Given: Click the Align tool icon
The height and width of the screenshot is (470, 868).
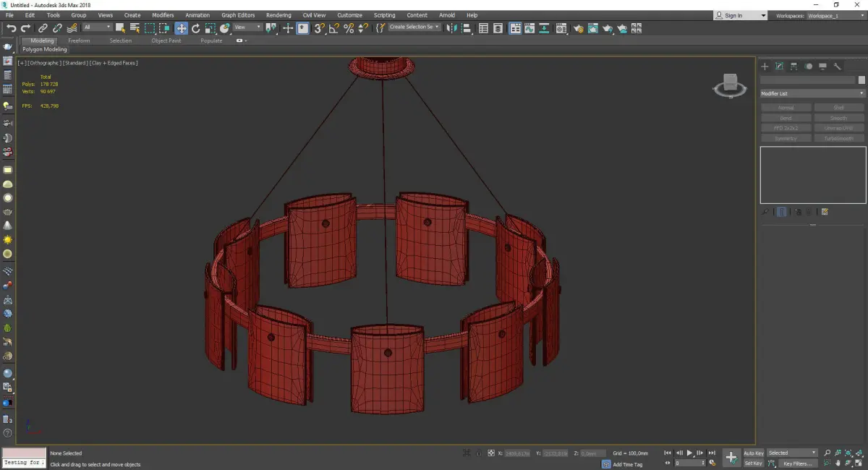Looking at the screenshot, I should click(x=467, y=28).
